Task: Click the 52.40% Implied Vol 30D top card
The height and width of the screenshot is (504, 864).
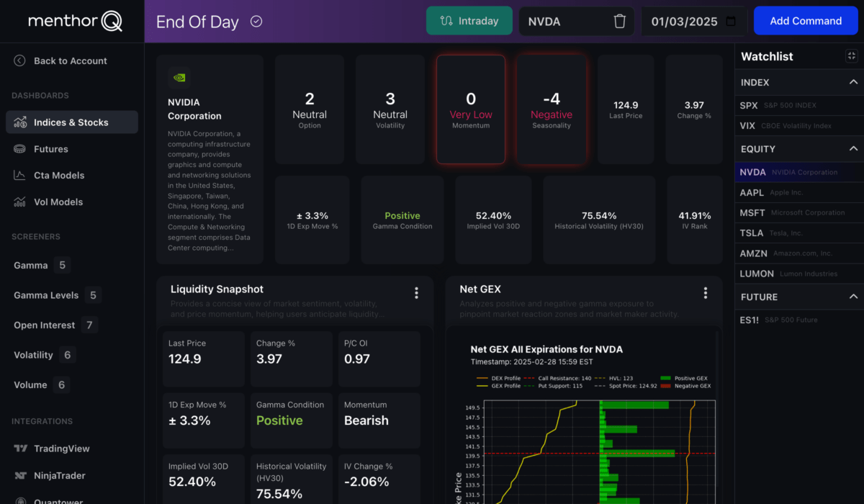Action: click(493, 220)
